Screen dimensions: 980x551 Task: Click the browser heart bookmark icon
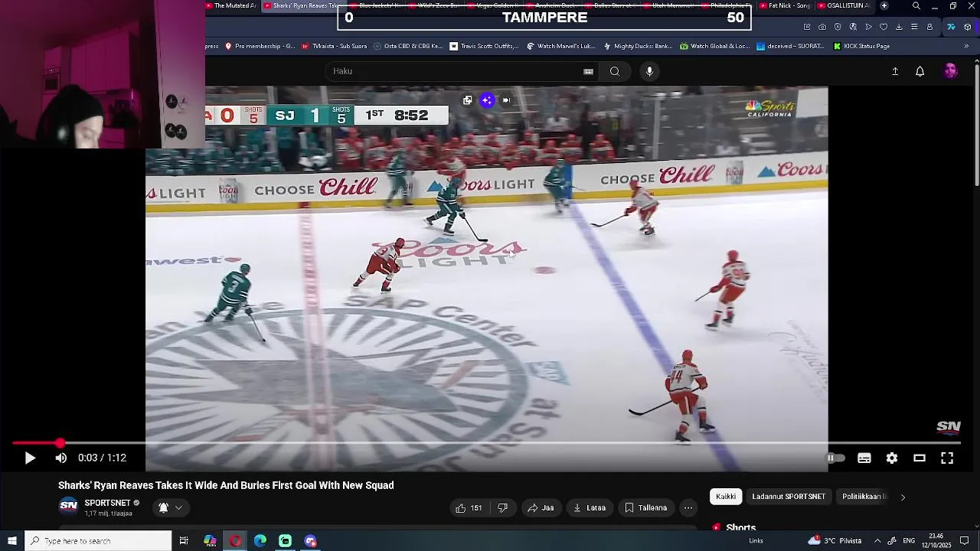884,27
